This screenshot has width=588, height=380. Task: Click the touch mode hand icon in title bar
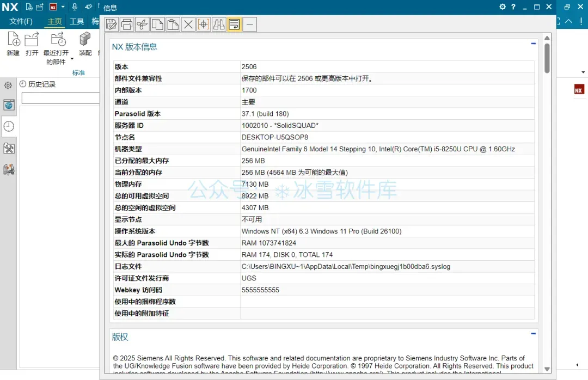pyautogui.click(x=89, y=7)
